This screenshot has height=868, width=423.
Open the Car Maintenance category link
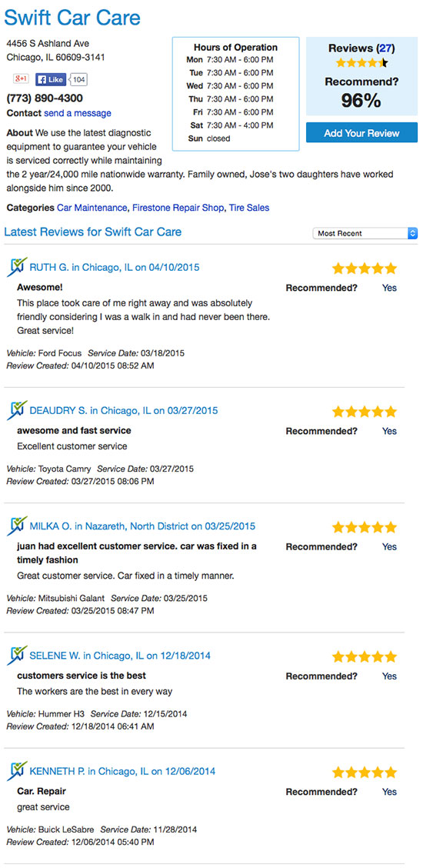pos(92,208)
